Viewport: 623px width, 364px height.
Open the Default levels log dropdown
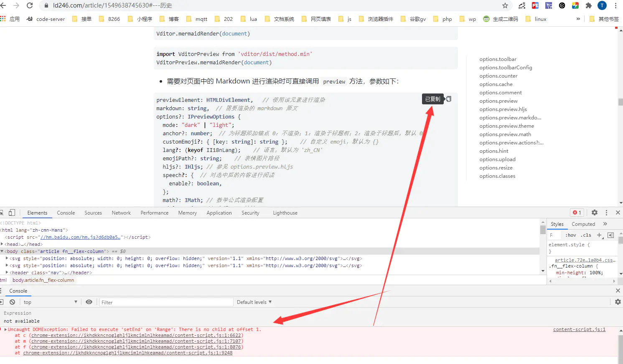coord(254,302)
